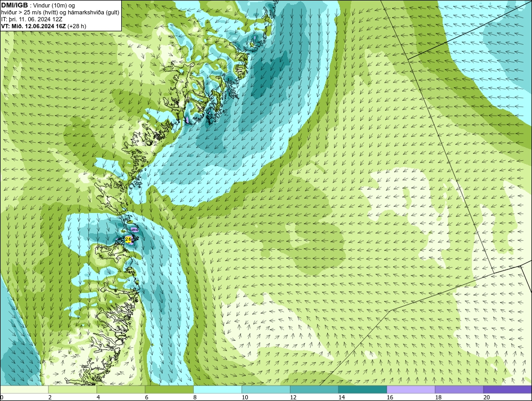Select the 12-14 m/s legend swatch

pyautogui.click(x=314, y=389)
